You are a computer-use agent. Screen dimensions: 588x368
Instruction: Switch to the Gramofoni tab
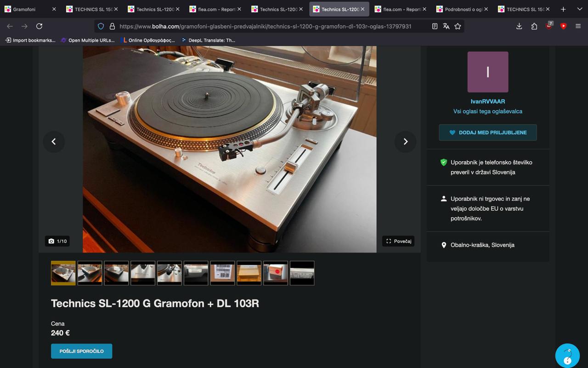(25, 9)
